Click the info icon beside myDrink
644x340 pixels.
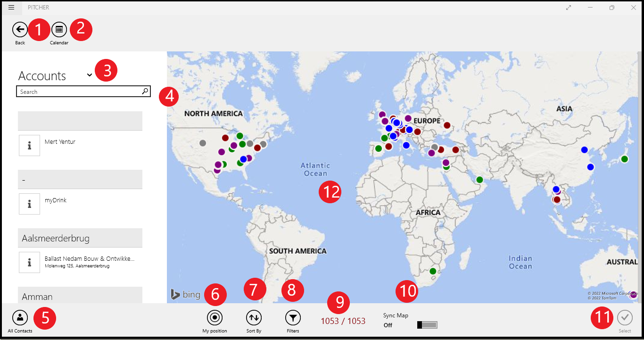click(29, 204)
